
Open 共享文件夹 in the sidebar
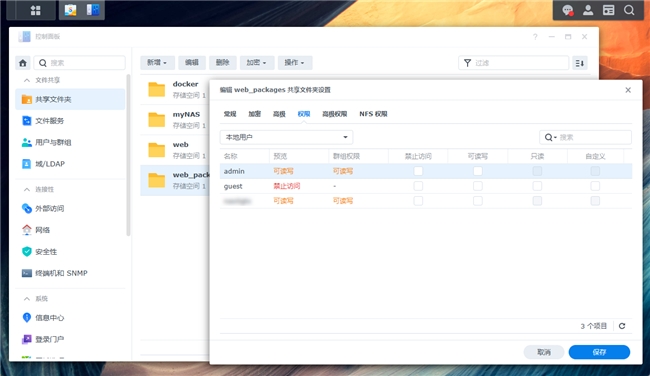click(70, 99)
